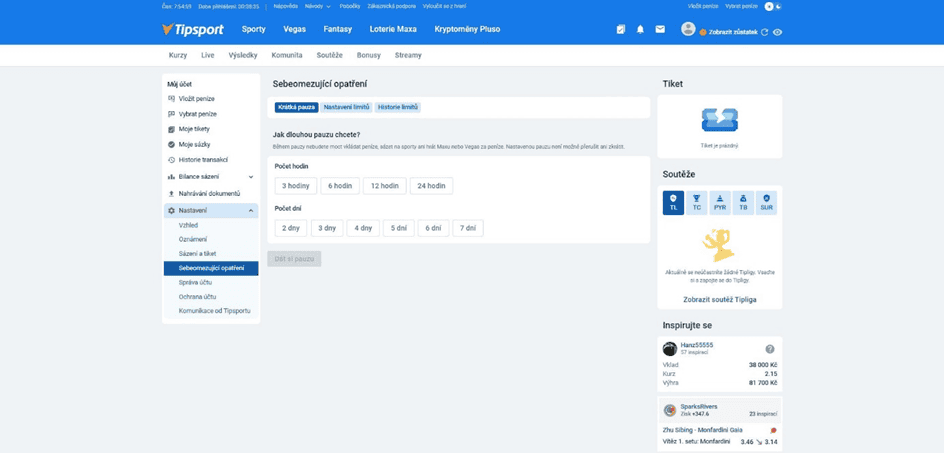944x453 pixels.
Task: Open Loterie Maxa menu
Action: [393, 29]
